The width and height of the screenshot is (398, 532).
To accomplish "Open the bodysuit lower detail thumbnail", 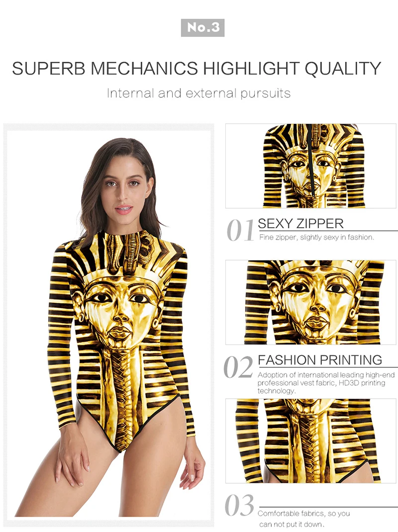I will tap(311, 441).
